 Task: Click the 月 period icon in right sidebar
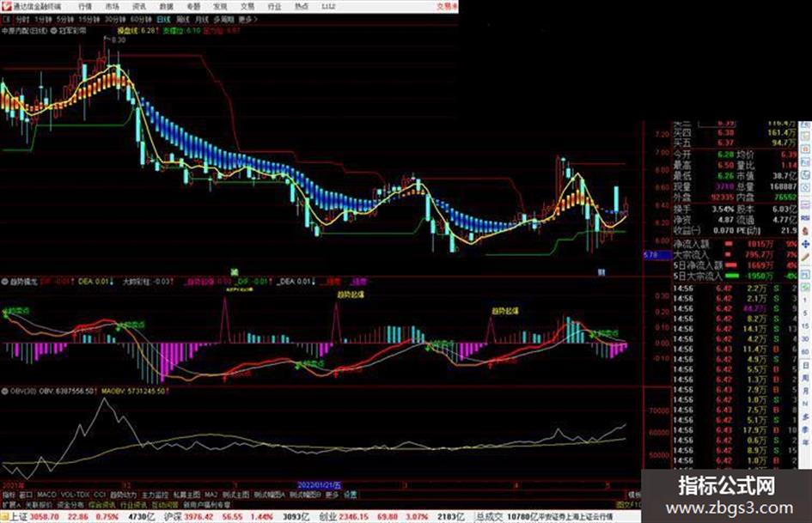806,391
